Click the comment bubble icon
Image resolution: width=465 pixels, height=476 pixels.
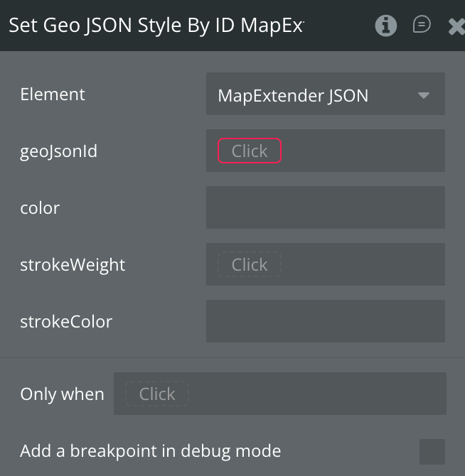422,25
